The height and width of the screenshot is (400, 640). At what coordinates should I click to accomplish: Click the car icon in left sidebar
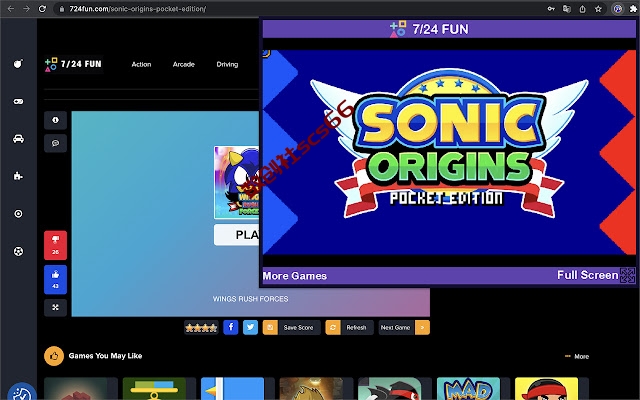18,139
